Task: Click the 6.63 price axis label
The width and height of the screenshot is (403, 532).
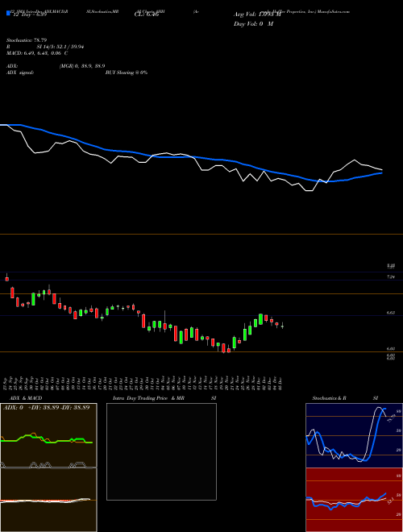Action: (x=391, y=313)
